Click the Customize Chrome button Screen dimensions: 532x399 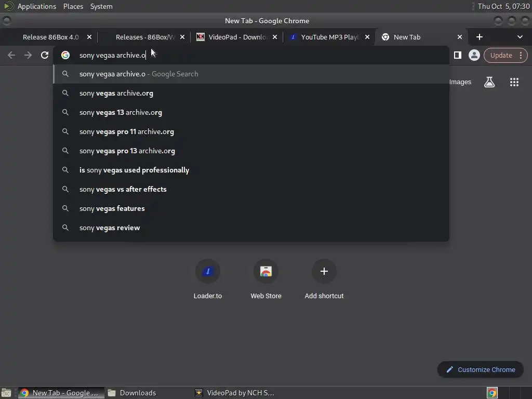(x=481, y=369)
